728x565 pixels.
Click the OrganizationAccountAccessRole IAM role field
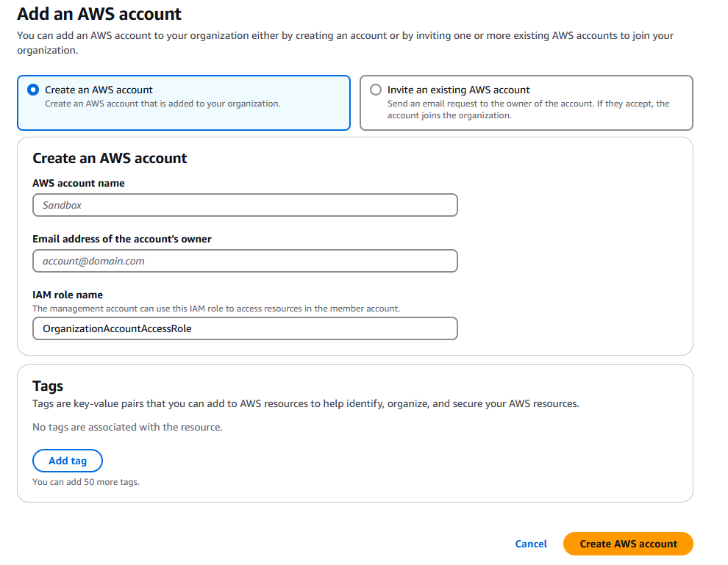[245, 328]
